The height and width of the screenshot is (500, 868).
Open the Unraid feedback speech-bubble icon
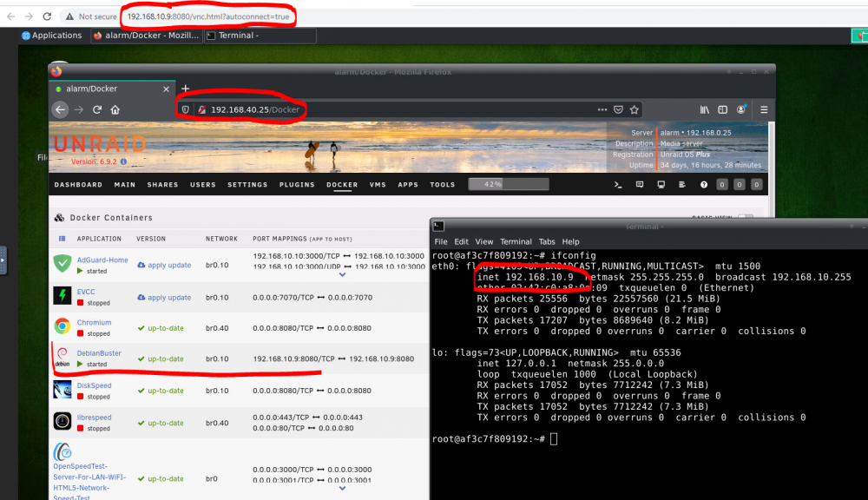(640, 185)
